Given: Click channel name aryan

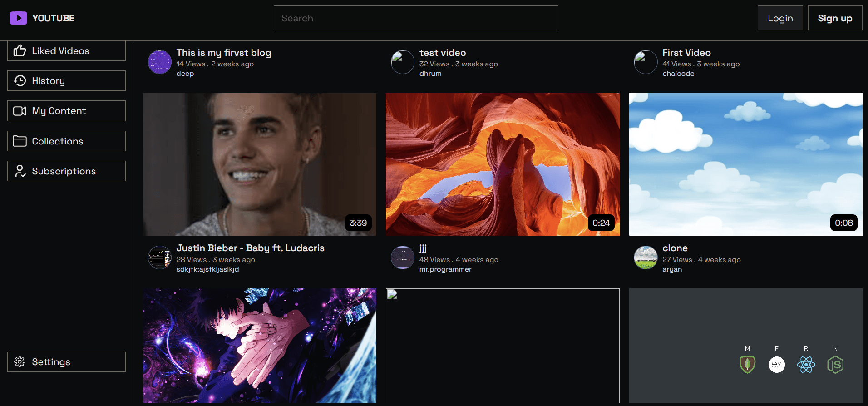Looking at the screenshot, I should point(672,269).
